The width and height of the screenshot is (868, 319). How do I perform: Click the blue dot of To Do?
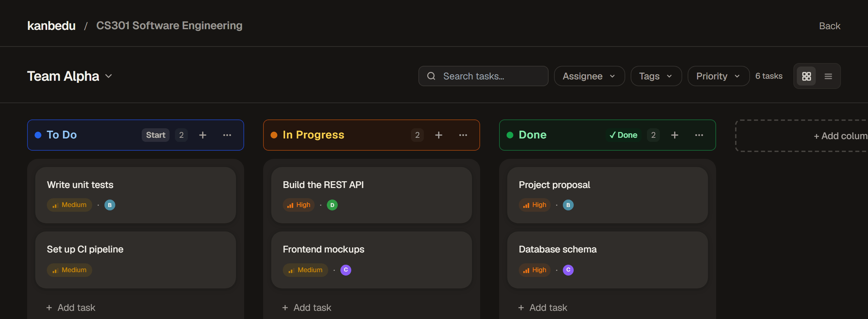coord(38,135)
